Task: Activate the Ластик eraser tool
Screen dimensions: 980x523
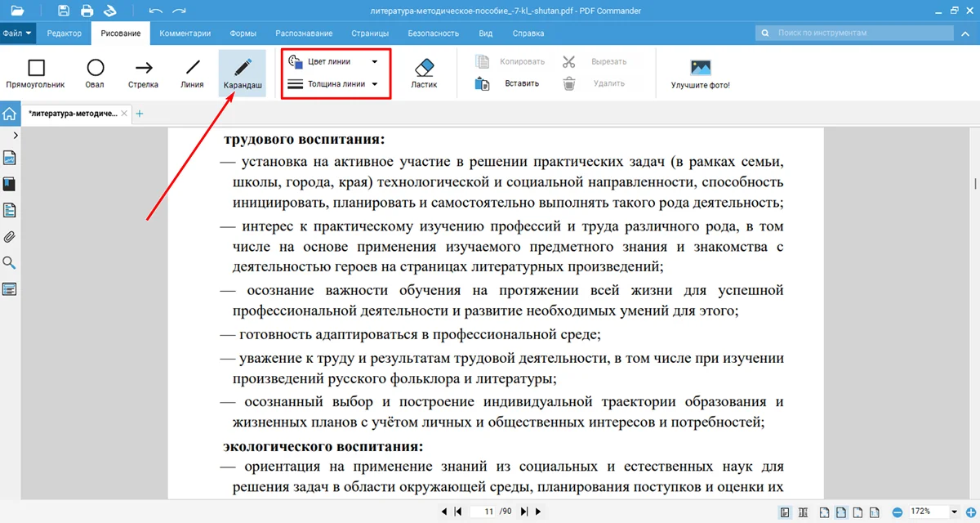Action: click(424, 73)
